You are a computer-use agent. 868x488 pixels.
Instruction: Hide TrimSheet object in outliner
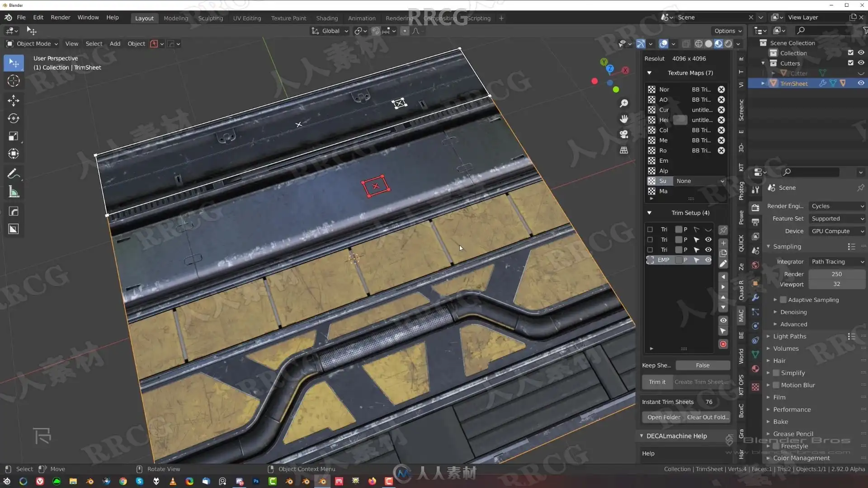click(861, 83)
